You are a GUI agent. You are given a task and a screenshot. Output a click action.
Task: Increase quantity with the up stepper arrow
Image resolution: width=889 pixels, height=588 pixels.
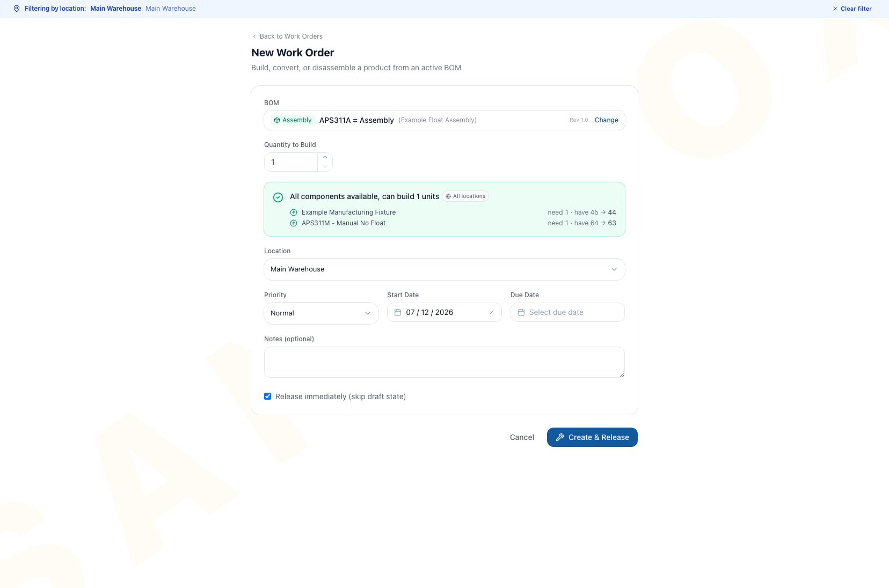[325, 157]
